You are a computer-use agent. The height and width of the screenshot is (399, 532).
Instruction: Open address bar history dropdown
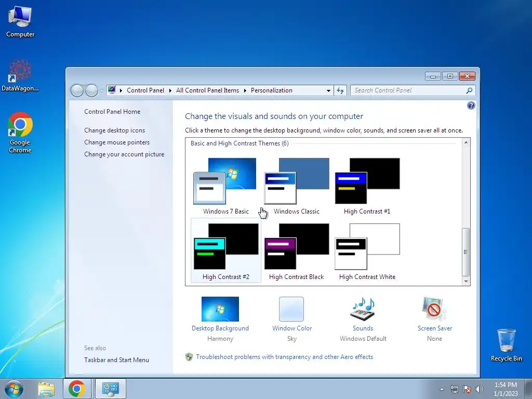coord(328,90)
